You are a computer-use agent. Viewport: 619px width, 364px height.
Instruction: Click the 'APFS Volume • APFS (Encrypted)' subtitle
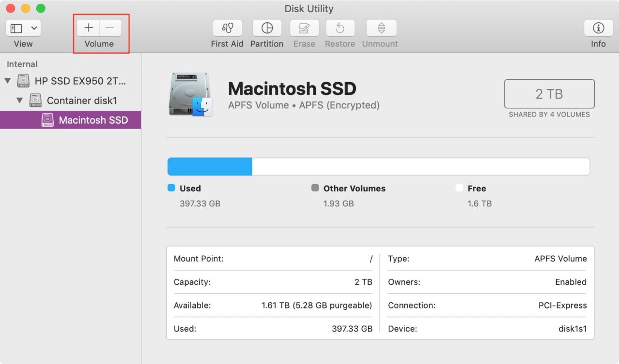[304, 105]
